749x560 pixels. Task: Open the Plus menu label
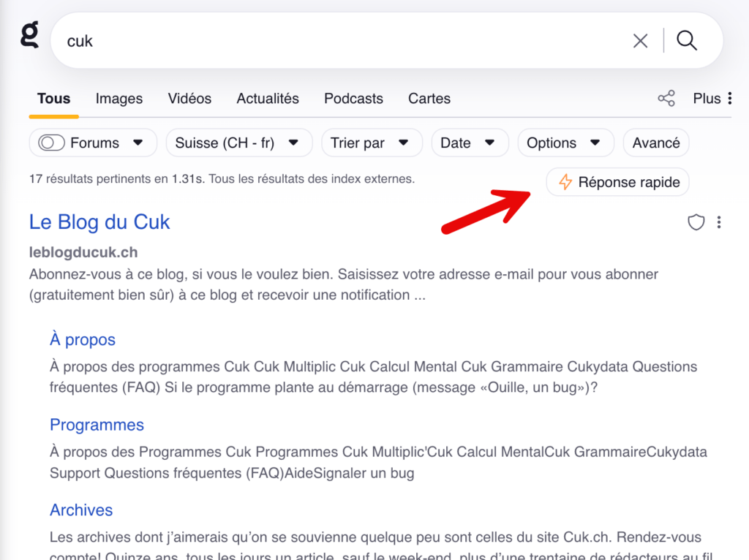(707, 99)
